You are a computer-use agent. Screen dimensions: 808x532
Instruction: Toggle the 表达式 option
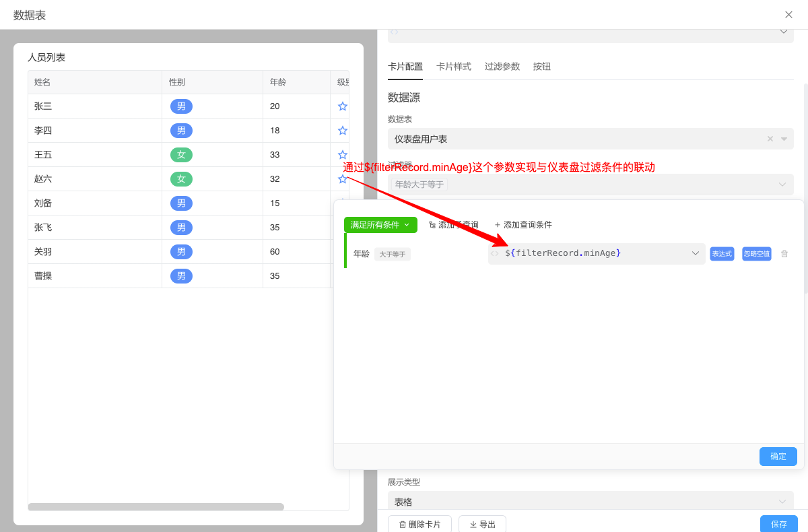click(x=722, y=254)
